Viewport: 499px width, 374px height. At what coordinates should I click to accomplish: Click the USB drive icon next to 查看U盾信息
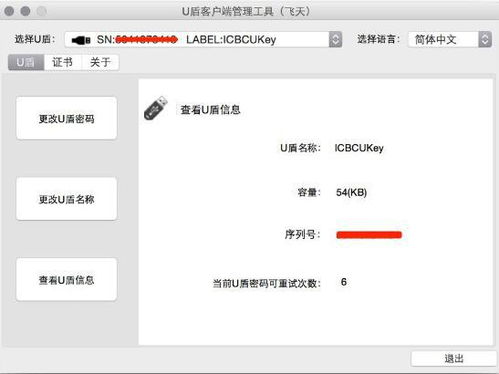click(156, 108)
